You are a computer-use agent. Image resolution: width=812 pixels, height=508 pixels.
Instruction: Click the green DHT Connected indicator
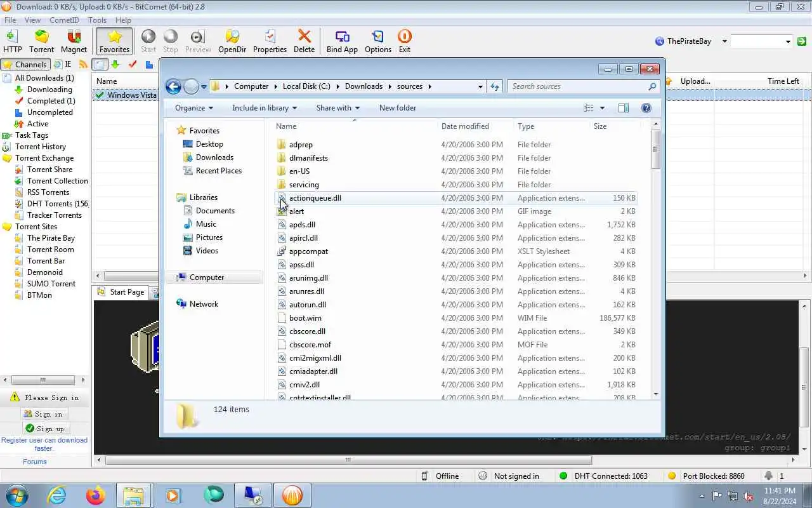tap(563, 476)
